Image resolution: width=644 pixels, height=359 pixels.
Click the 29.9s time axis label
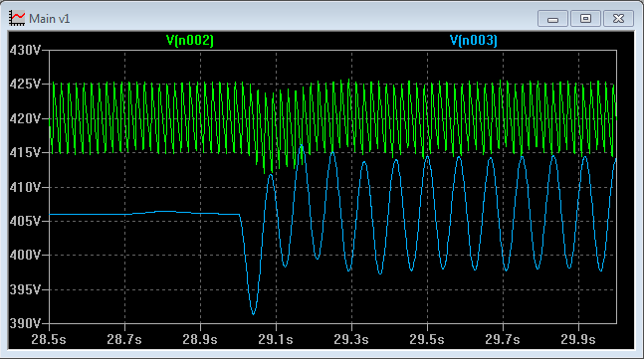pos(578,339)
